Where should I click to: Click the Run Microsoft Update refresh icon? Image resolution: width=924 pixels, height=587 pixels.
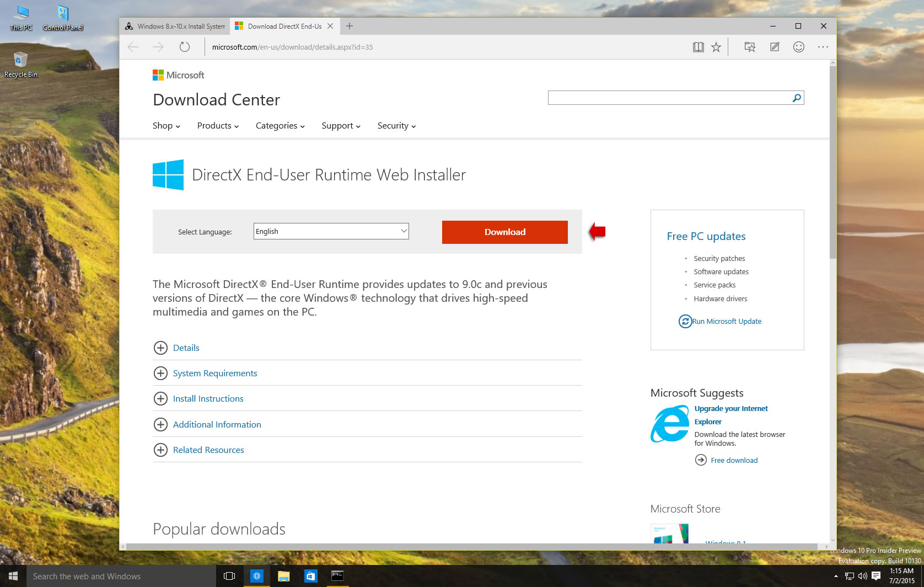pyautogui.click(x=685, y=321)
